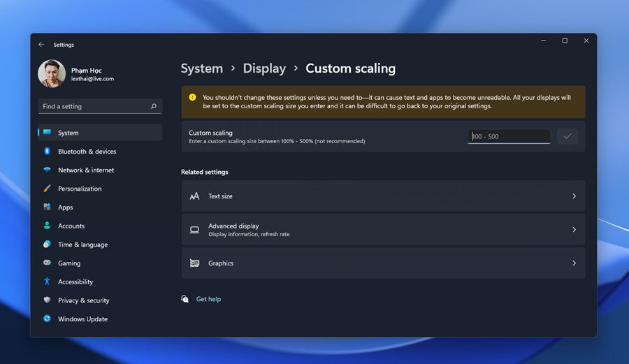This screenshot has height=364, width=629.
Task: Click the Time & language globe icon
Action: [x=47, y=244]
